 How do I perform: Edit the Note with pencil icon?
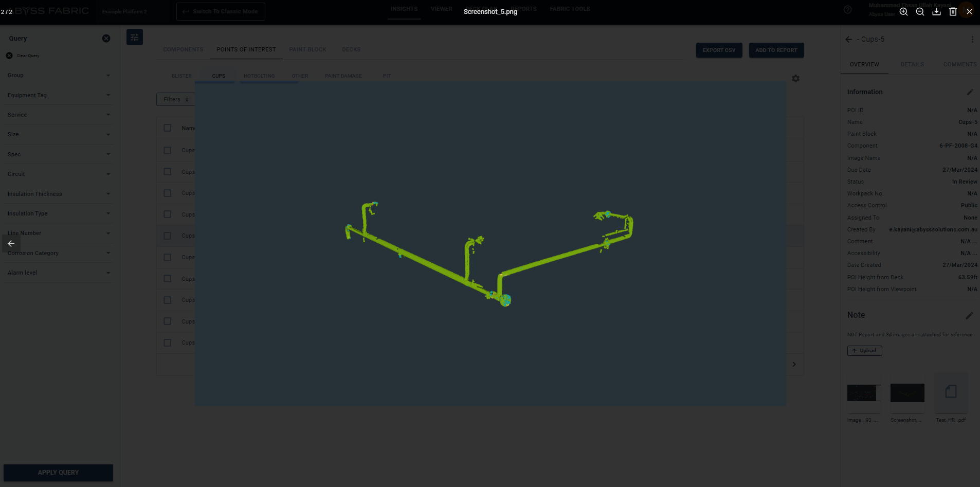[x=969, y=315]
